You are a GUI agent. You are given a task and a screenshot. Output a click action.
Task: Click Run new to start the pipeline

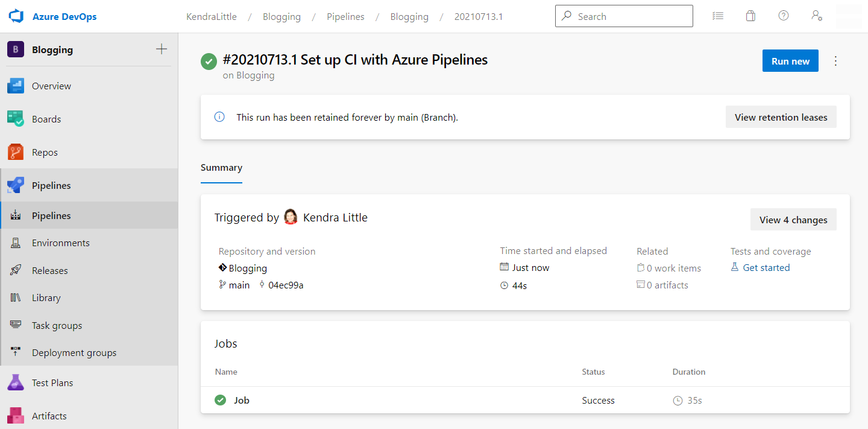(x=790, y=60)
